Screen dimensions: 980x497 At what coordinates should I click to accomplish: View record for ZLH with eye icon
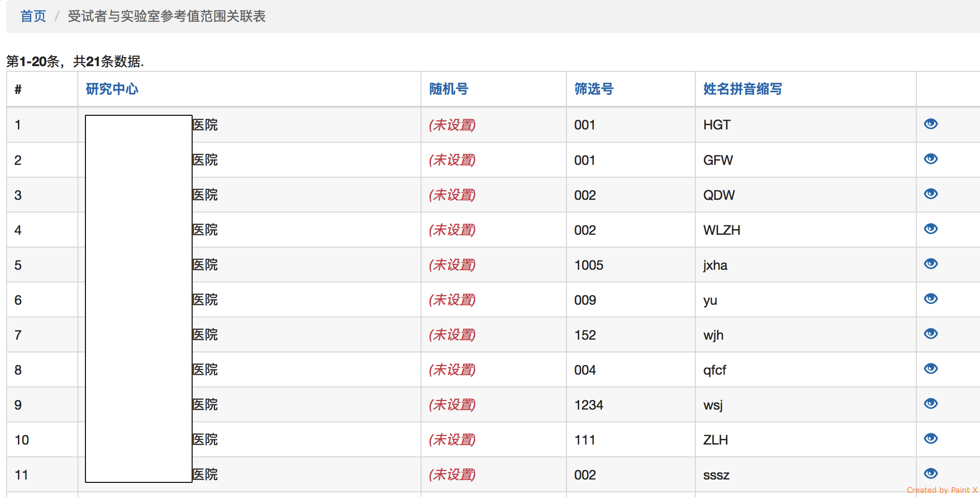click(931, 438)
